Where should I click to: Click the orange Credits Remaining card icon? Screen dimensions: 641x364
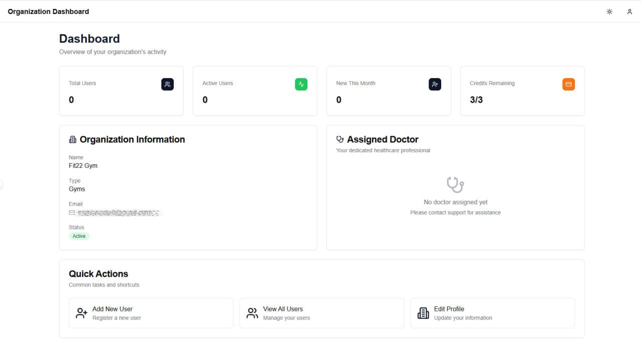tap(568, 84)
